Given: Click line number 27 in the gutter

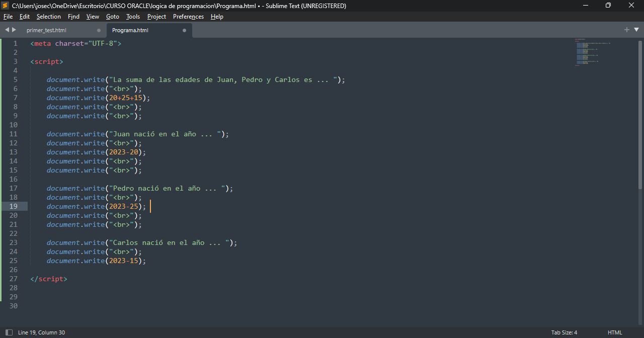Looking at the screenshot, I should (x=13, y=279).
